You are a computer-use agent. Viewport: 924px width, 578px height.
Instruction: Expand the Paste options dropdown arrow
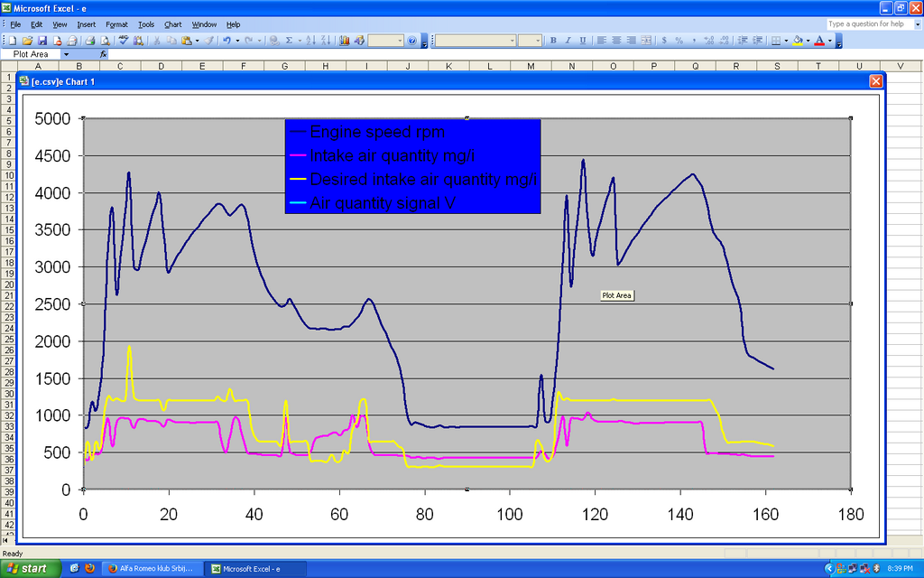click(197, 40)
